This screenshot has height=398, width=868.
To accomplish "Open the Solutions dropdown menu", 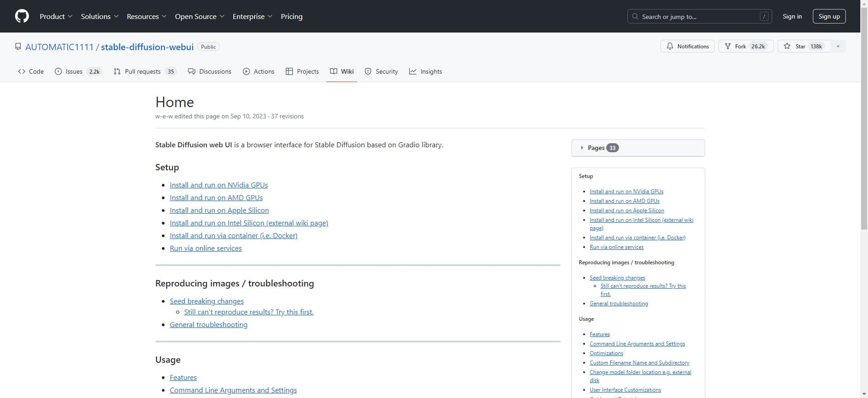I will point(99,16).
